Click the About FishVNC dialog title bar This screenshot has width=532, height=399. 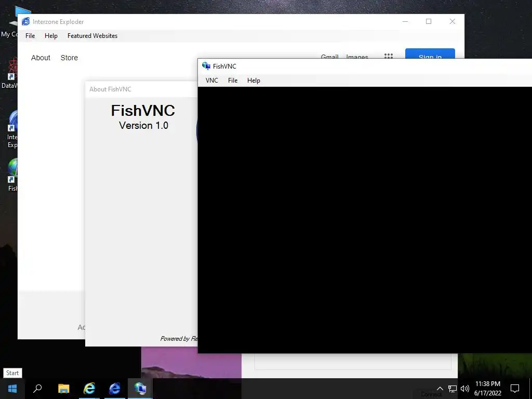141,89
